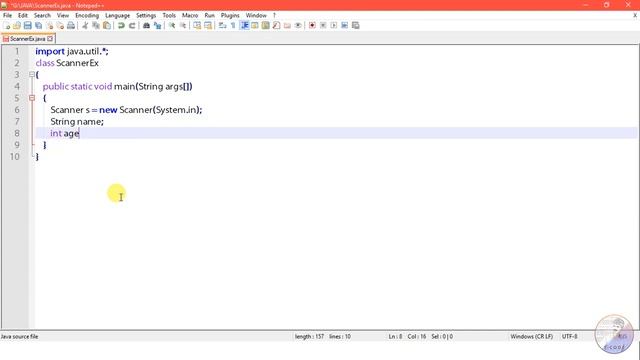Click the Paste clipboard toolbar icon

[107, 25]
